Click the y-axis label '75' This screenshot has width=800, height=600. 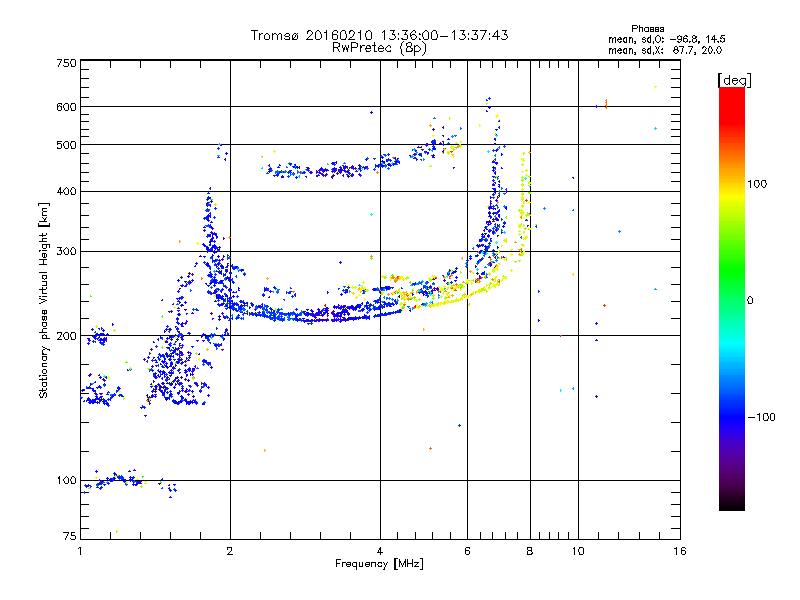tap(70, 536)
